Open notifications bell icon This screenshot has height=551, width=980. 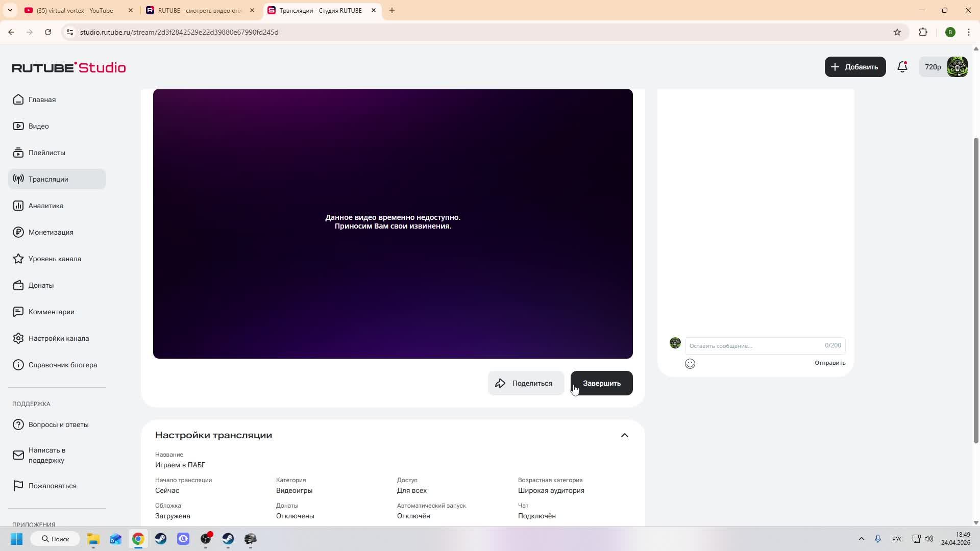[x=902, y=67]
